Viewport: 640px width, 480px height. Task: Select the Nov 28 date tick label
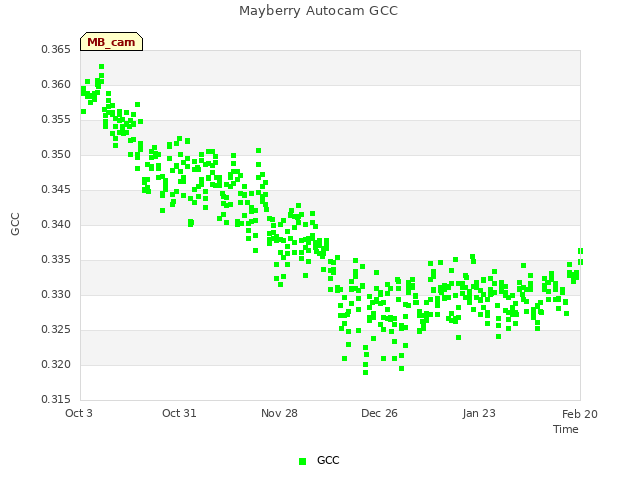tap(279, 413)
